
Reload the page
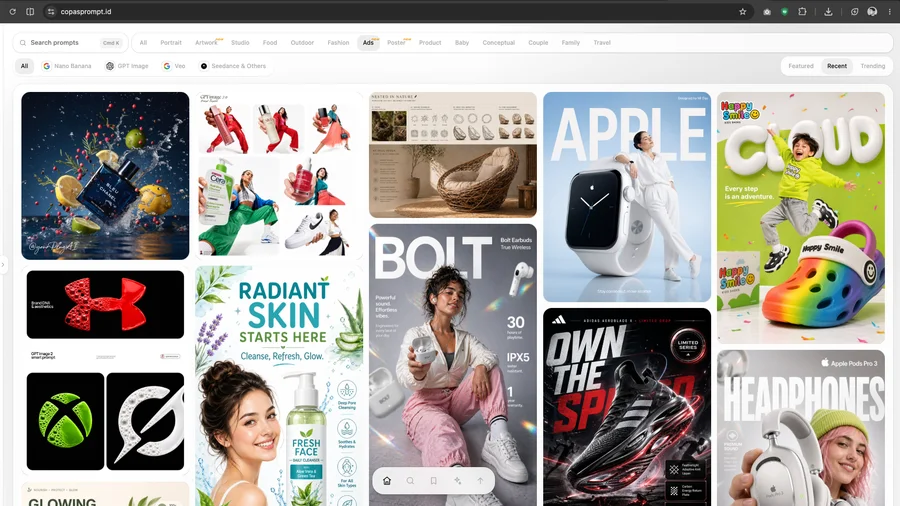tap(12, 11)
